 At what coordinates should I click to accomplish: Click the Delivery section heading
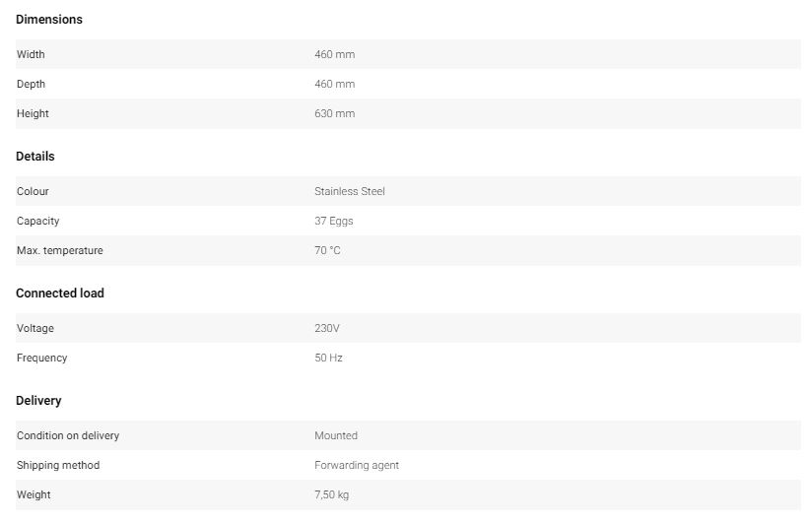click(38, 401)
